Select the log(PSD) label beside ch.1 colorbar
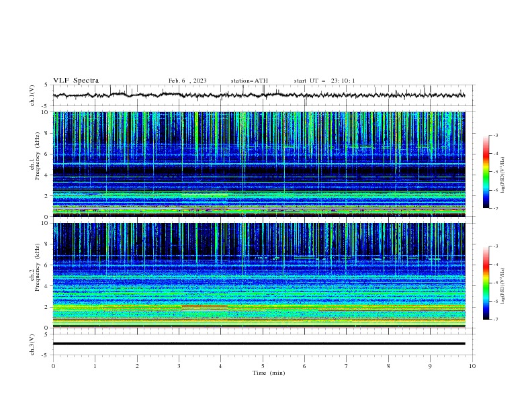 click(x=502, y=175)
